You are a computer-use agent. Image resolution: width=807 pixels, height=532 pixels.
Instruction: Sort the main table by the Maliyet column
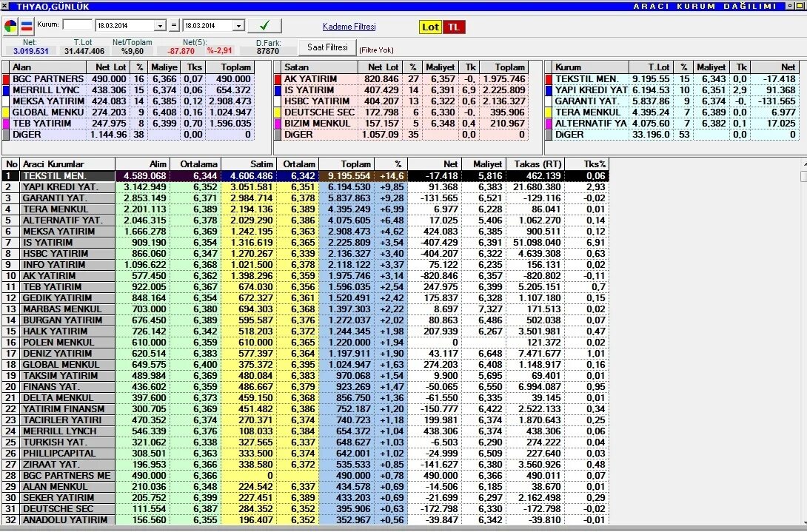(483, 164)
